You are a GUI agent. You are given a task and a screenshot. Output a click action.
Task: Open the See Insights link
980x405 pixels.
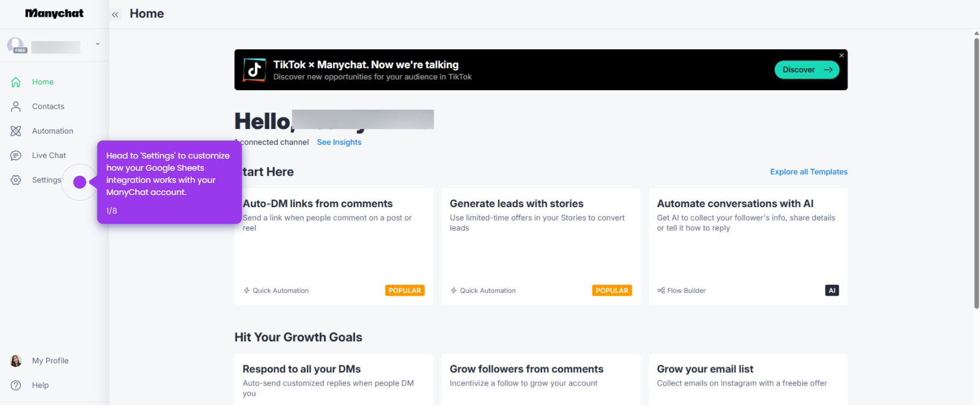(x=339, y=142)
